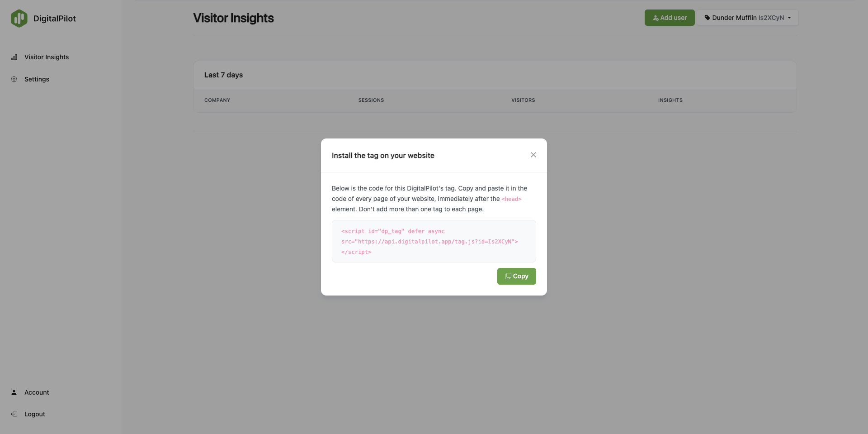
Task: Click the DigitalPilot hexagon logo icon
Action: tap(19, 19)
